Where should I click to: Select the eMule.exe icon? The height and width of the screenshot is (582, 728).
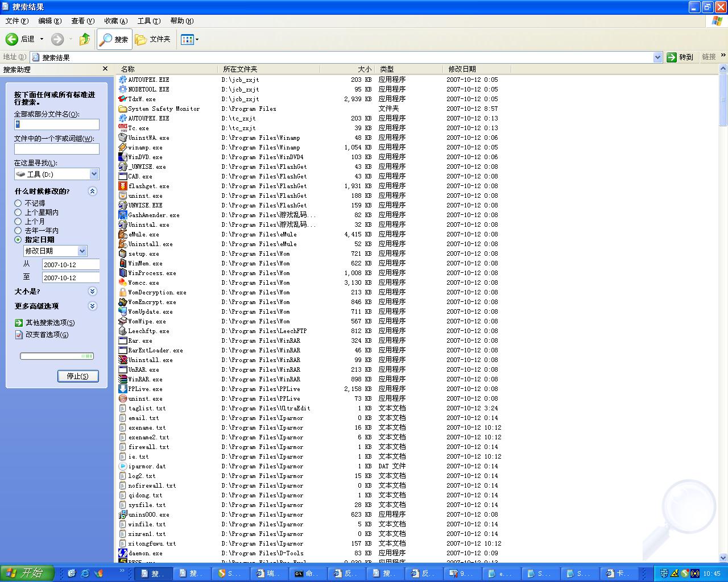click(123, 234)
